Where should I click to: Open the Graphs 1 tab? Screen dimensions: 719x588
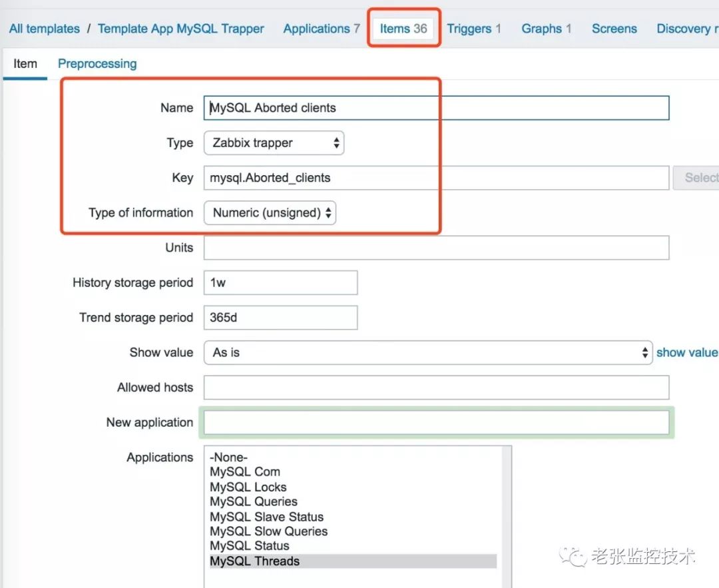[x=546, y=29]
